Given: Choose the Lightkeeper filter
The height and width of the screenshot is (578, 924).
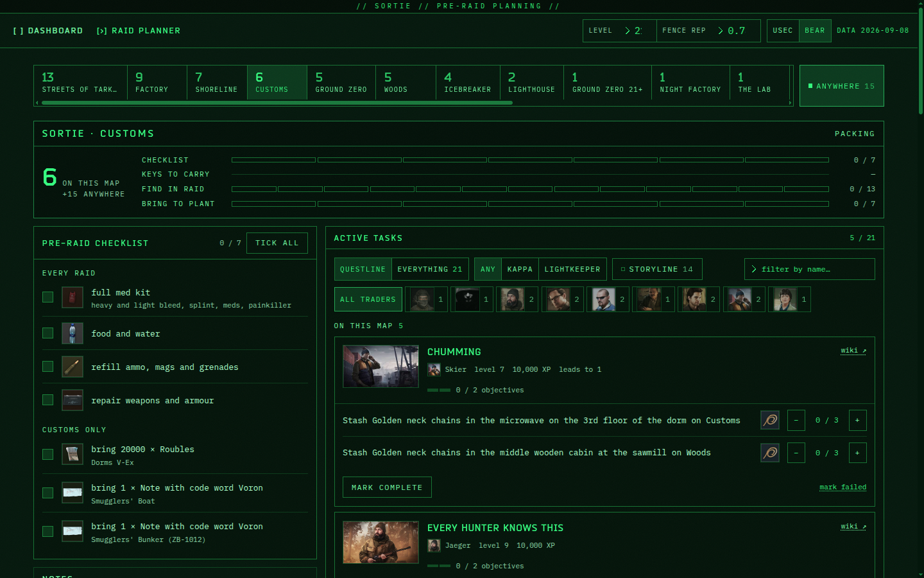Looking at the screenshot, I should coord(572,269).
